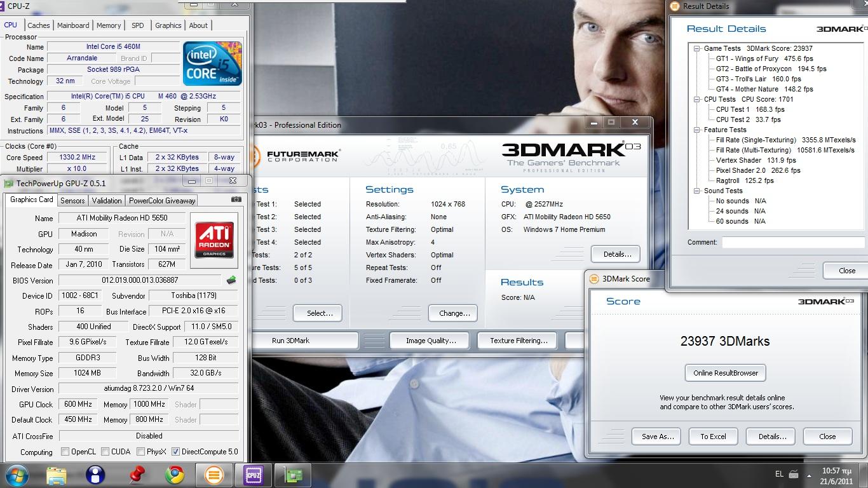Click the To Excel button
The width and height of the screenshot is (868, 488).
point(713,437)
